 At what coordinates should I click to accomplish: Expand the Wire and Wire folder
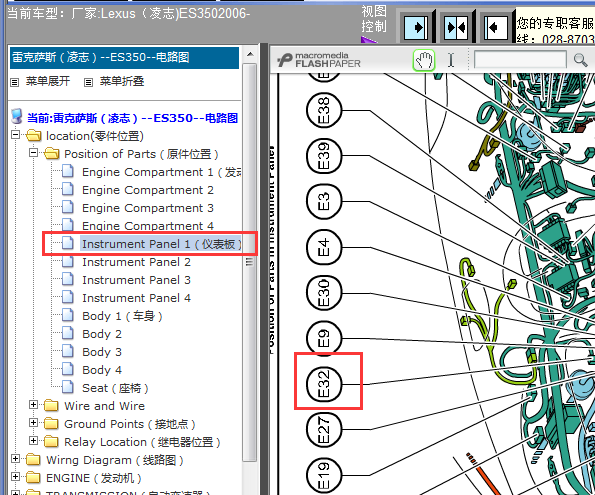[x=33, y=405]
